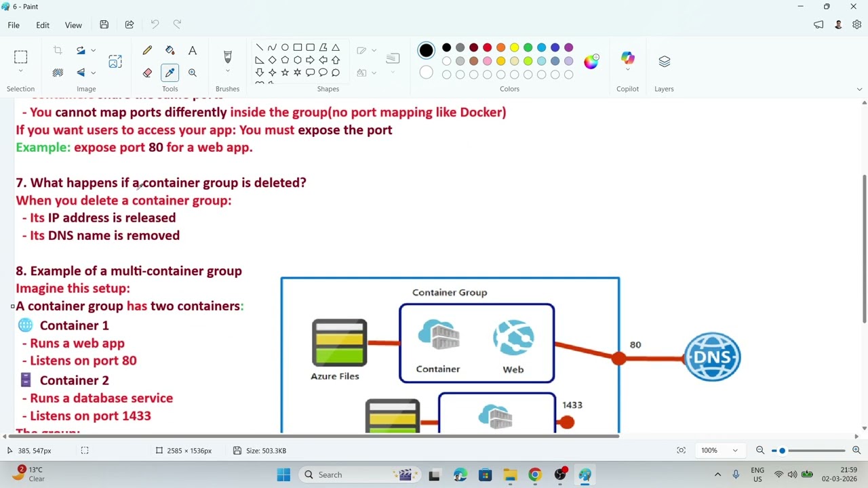Open the Edit menu

point(43,25)
